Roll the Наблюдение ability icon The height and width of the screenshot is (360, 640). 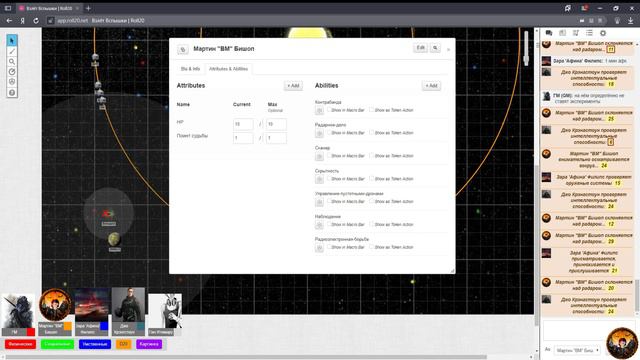319,224
